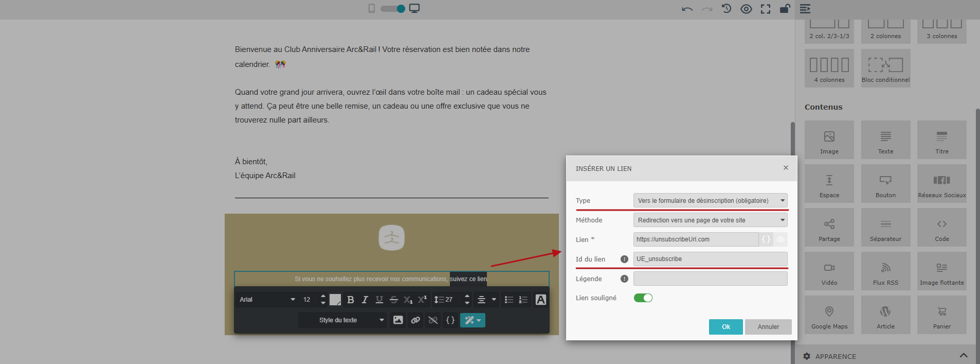Viewport: 980px width, 364px height.
Task: Click the Légende input field
Action: coord(711,279)
